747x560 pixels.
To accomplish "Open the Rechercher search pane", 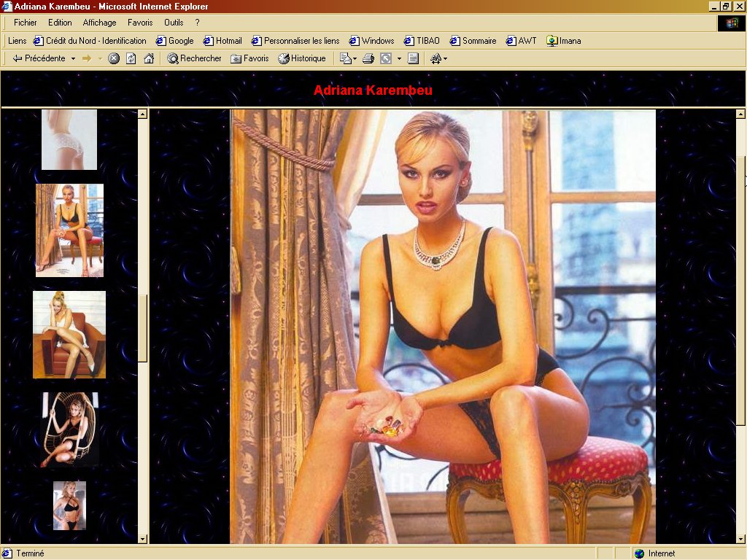I will 194,58.
